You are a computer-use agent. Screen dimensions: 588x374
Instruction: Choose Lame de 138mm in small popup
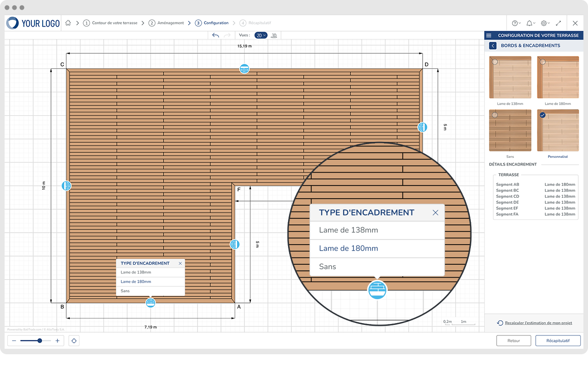tap(136, 273)
